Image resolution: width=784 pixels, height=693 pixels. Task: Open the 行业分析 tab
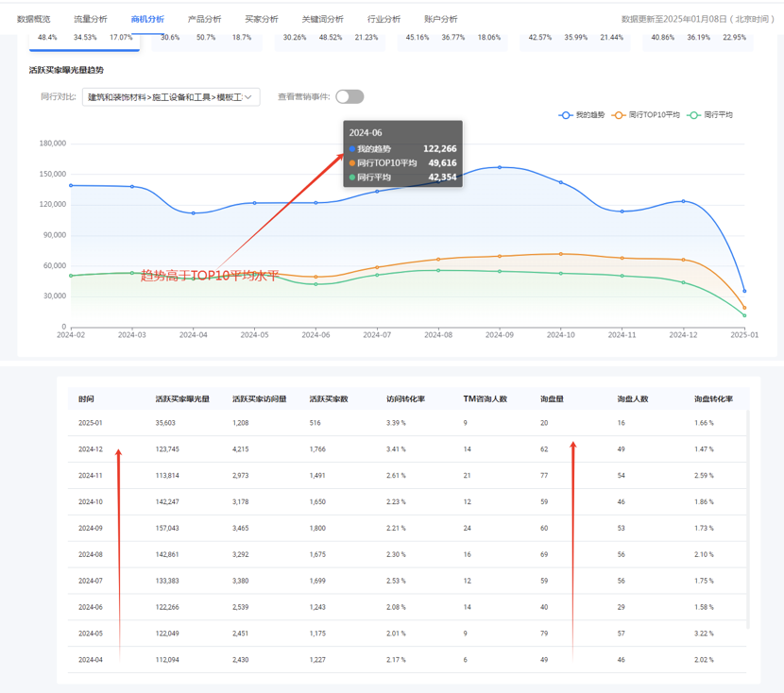(x=384, y=19)
